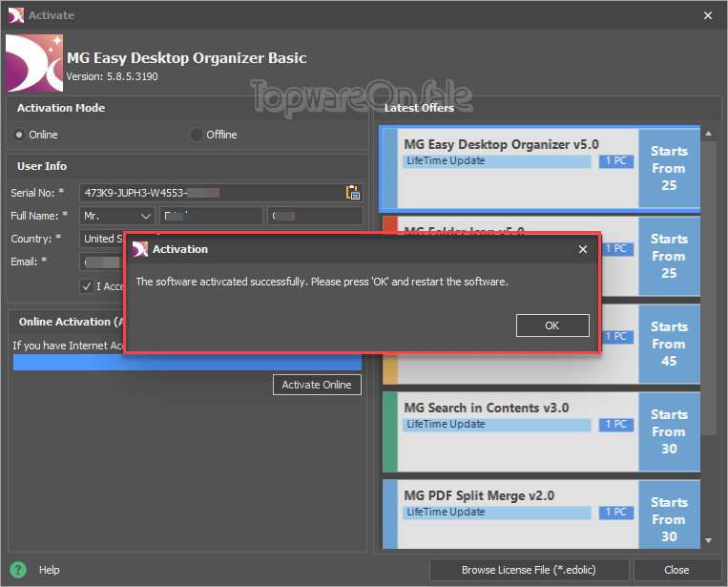728x587 pixels.
Task: Click the Email input field
Action: (102, 262)
